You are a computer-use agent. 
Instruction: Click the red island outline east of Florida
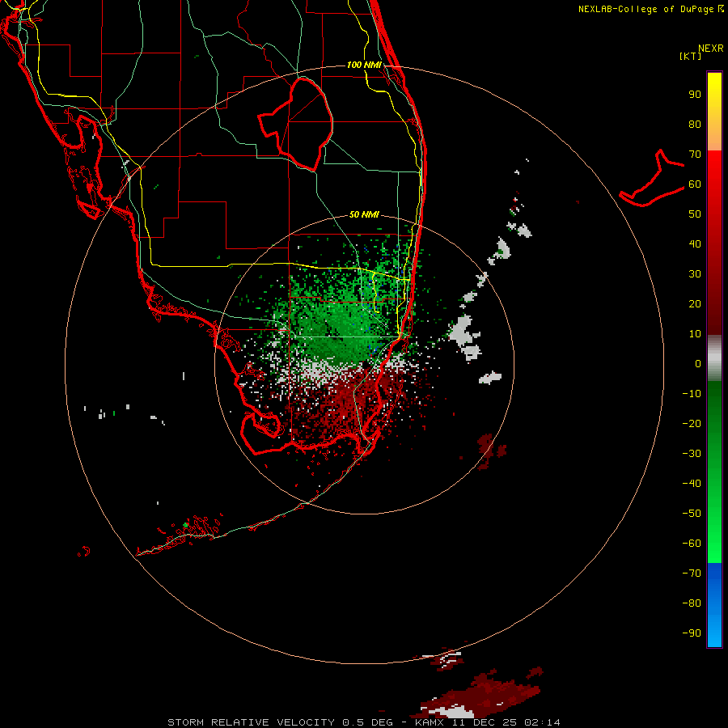(x=652, y=178)
